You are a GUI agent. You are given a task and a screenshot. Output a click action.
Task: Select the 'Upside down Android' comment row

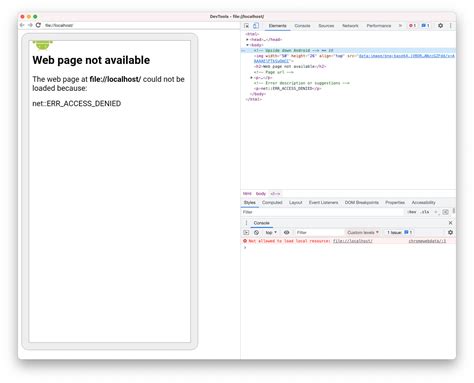pos(348,50)
